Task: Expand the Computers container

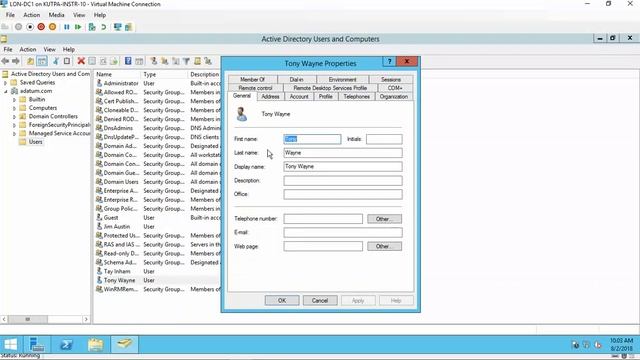Action: coord(14,108)
